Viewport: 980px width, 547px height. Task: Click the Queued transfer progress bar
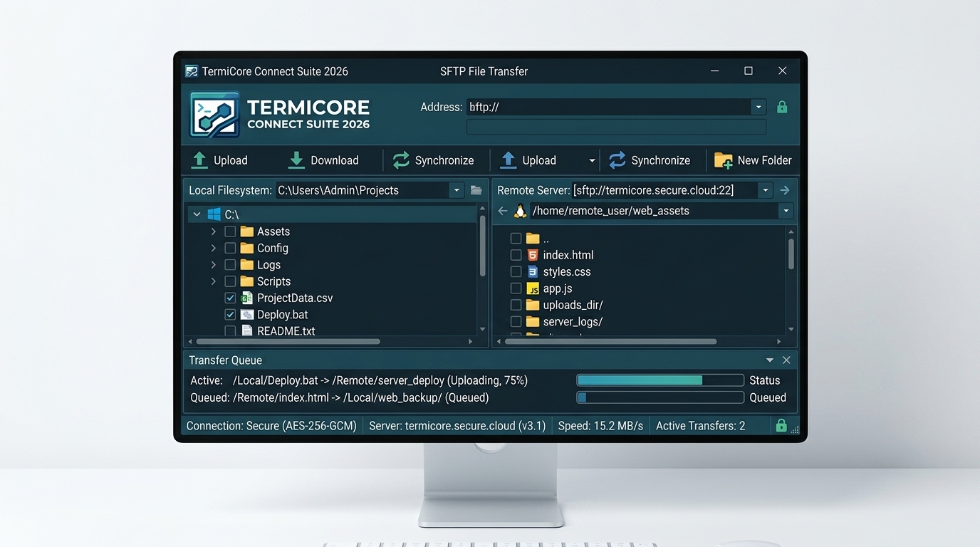(x=660, y=397)
